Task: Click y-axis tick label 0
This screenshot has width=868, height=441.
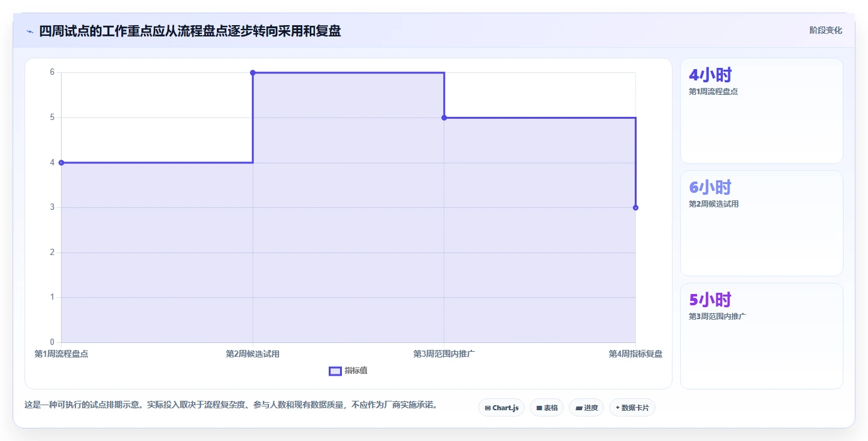Action: (x=52, y=342)
